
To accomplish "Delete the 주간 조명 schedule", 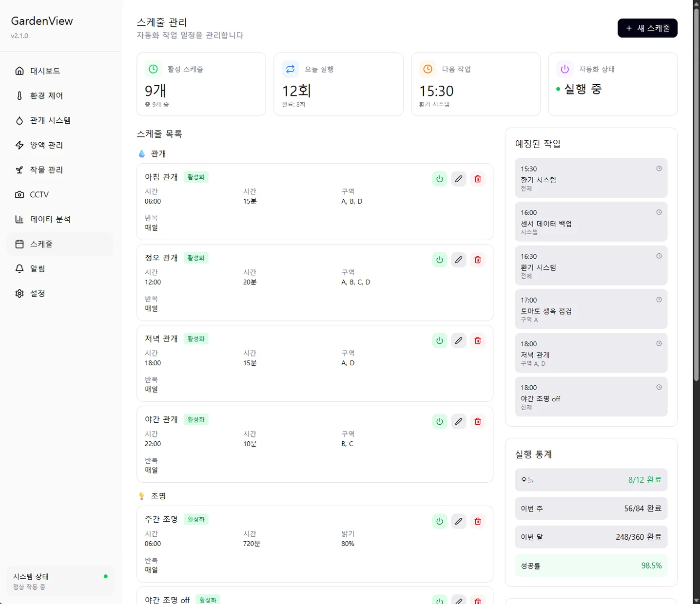I will (478, 521).
